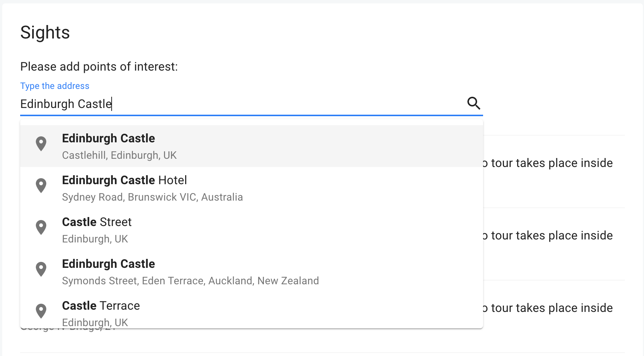Click the pin icon beside Castle Terrace
The width and height of the screenshot is (644, 356).
tap(41, 311)
